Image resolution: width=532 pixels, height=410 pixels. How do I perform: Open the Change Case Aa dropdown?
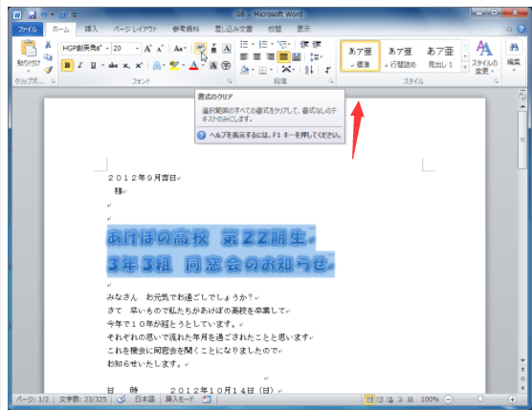coord(180,49)
